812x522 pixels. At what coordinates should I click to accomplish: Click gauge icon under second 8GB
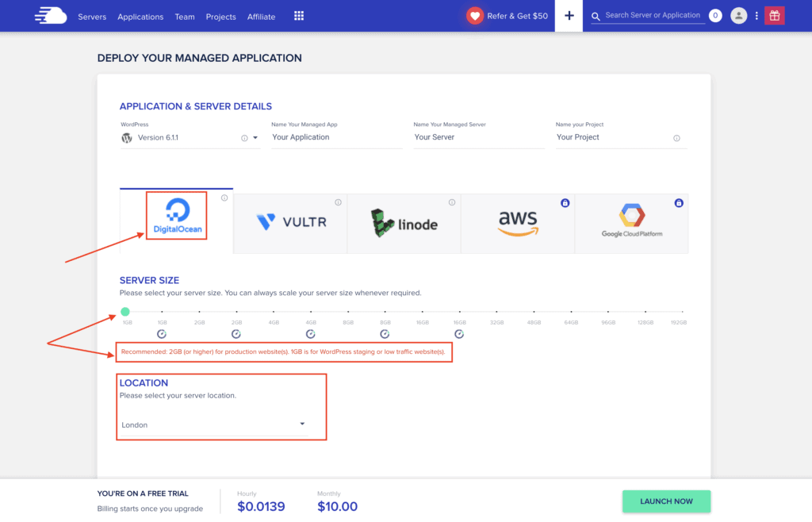coord(385,334)
